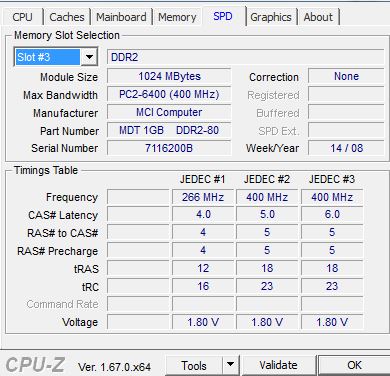Open the Graphics tab
390x376 pixels.
(271, 17)
